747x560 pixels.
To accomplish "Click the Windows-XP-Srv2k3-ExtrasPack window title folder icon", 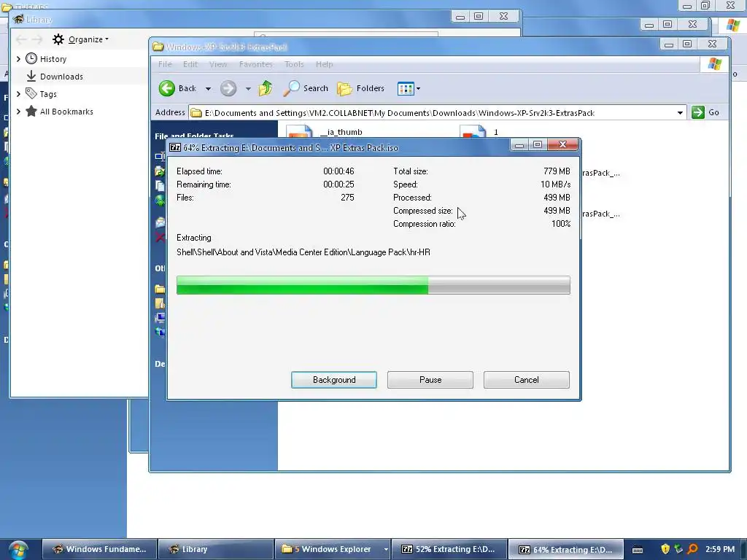I will tap(158, 47).
